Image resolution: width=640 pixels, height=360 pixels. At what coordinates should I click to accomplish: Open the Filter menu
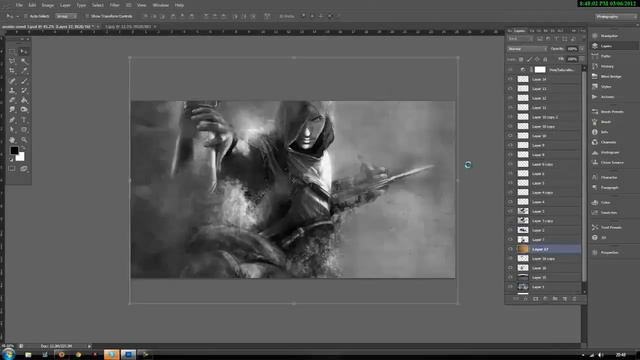tap(114, 5)
